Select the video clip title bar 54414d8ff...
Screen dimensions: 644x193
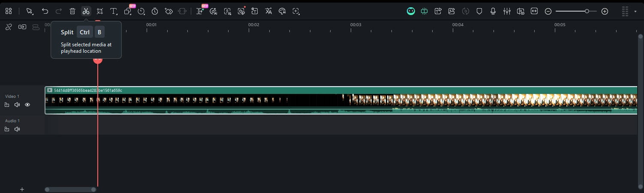(341, 90)
